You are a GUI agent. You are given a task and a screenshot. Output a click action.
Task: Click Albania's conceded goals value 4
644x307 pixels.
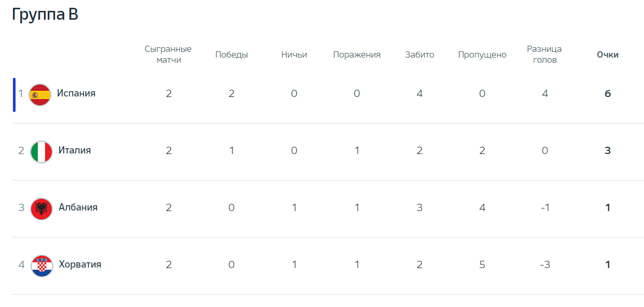point(482,208)
